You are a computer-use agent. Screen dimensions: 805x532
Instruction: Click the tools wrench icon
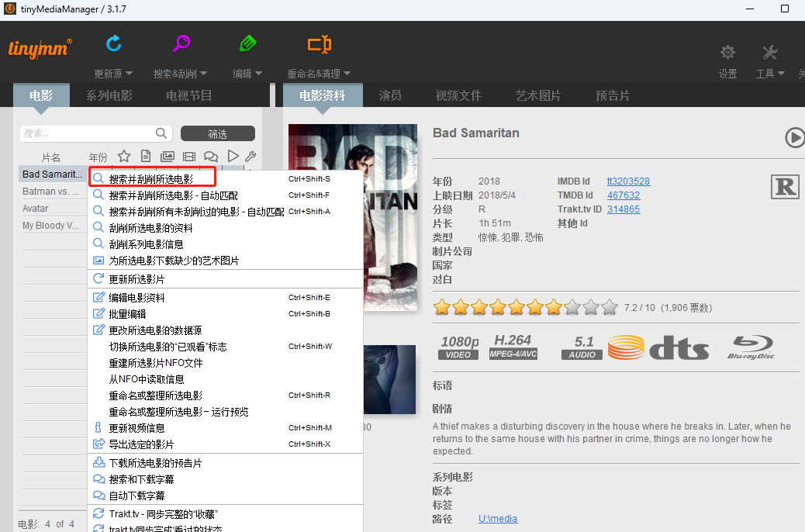pos(769,53)
